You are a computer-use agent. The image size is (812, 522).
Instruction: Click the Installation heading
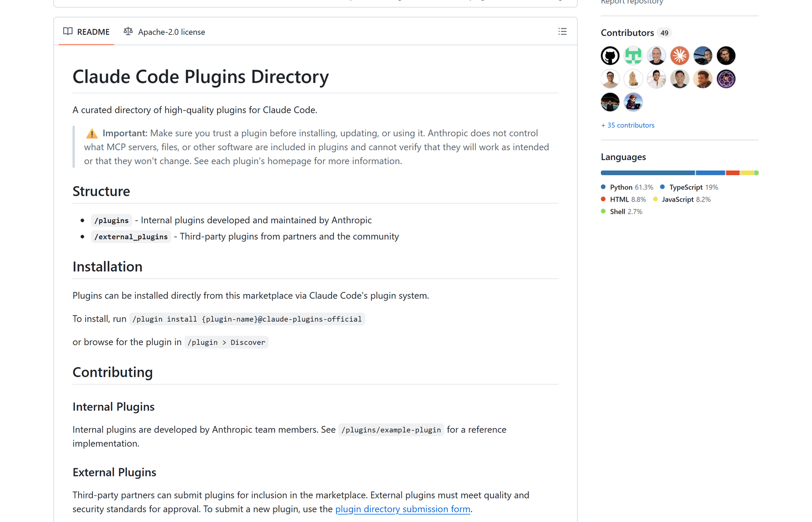[107, 266]
